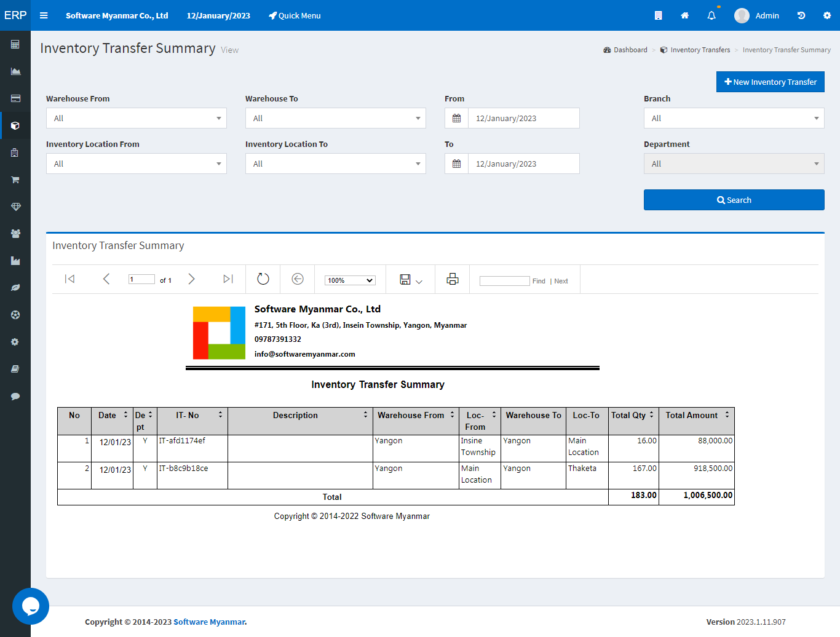This screenshot has width=840, height=637.
Task: Click the building icon in top bar
Action: tap(658, 15)
